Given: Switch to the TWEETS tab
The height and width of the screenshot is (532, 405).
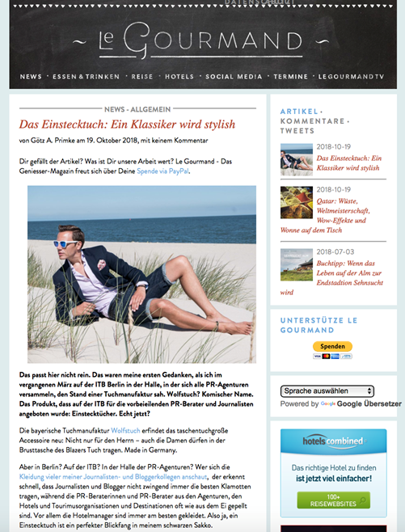Looking at the screenshot, I should [x=297, y=131].
